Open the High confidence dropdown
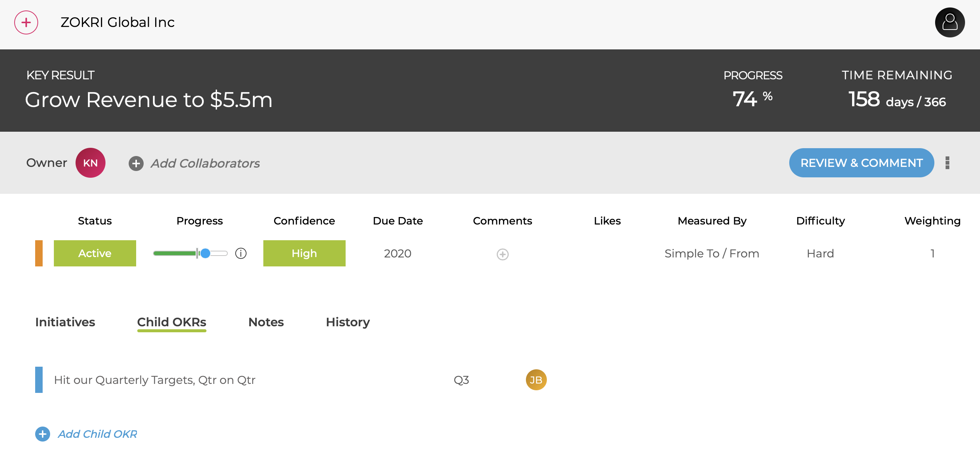Screen dimensions: 980x455 (304, 253)
